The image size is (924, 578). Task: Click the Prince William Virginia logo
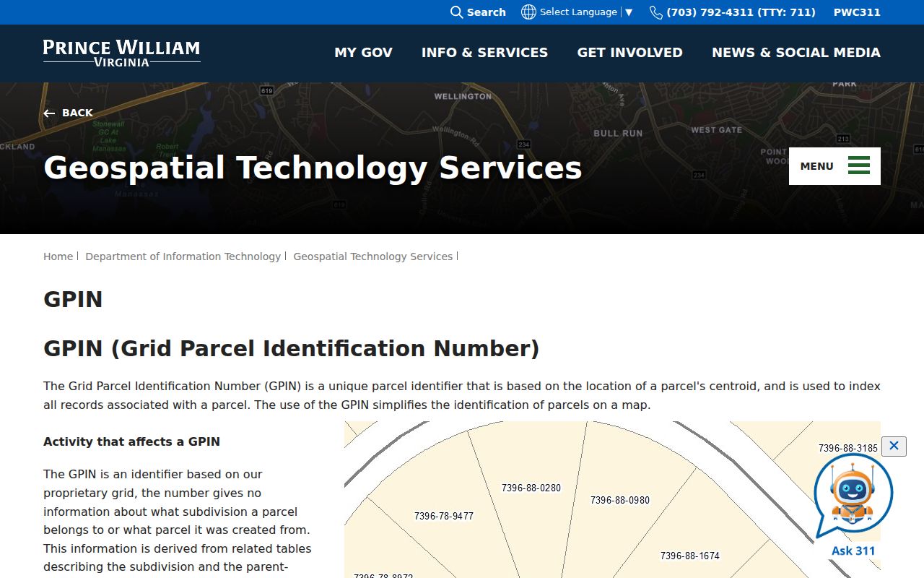122,53
